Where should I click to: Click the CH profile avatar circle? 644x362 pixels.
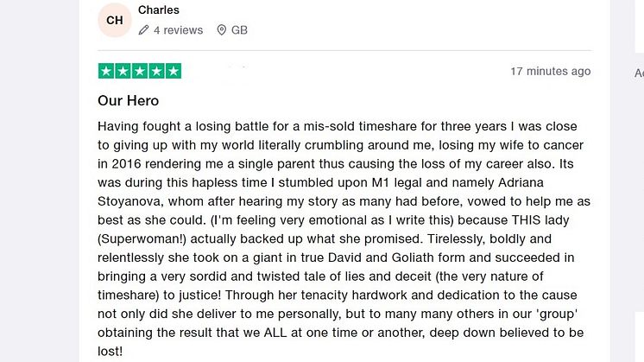pos(115,20)
